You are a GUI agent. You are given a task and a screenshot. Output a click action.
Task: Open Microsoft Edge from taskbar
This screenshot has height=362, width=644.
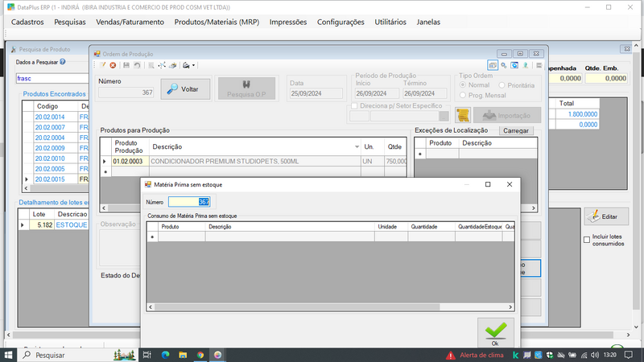click(x=166, y=355)
